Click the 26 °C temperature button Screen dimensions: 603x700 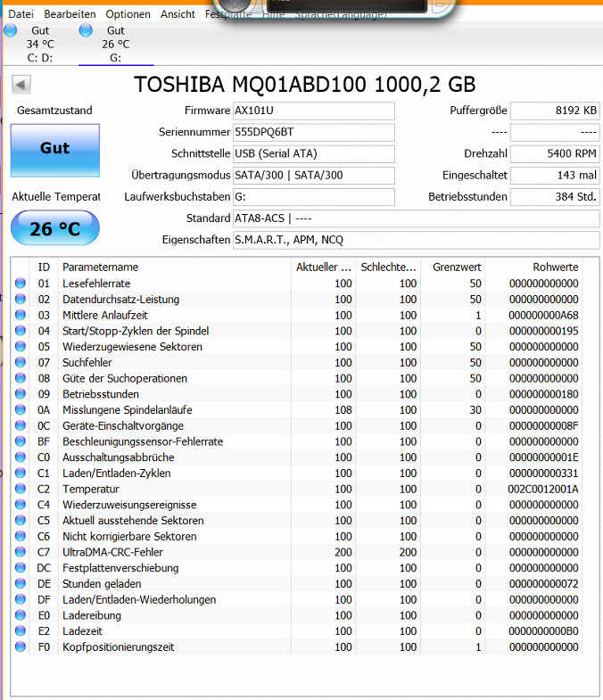point(55,228)
